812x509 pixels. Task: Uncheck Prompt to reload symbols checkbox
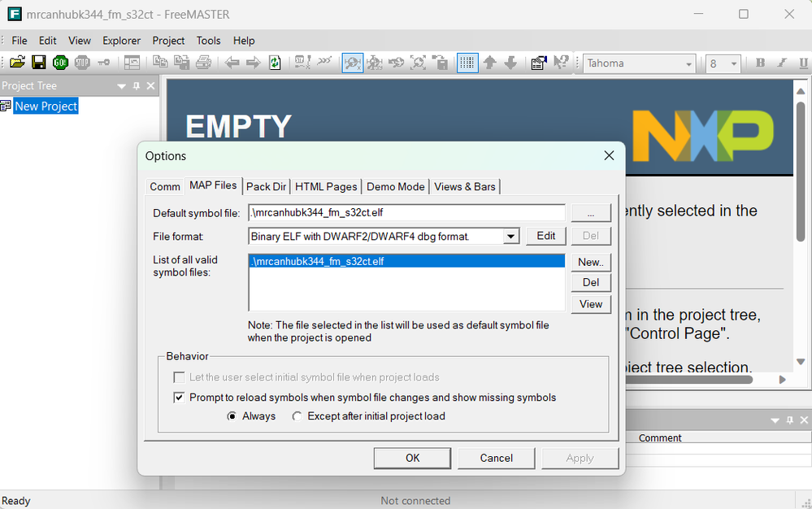[179, 398]
